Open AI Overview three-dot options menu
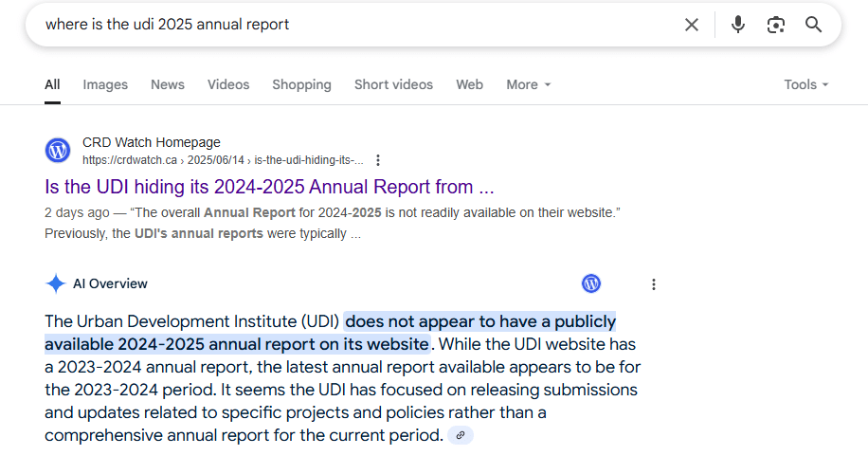868x474 pixels. (653, 283)
